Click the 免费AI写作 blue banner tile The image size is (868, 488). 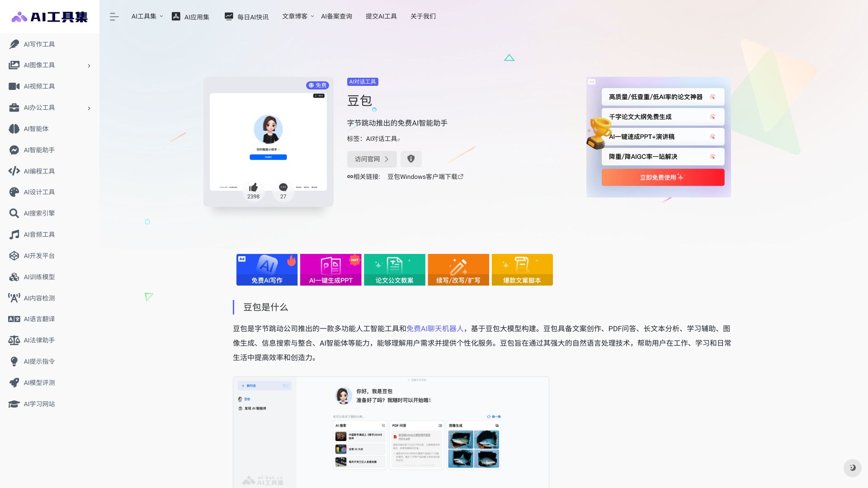coord(267,270)
